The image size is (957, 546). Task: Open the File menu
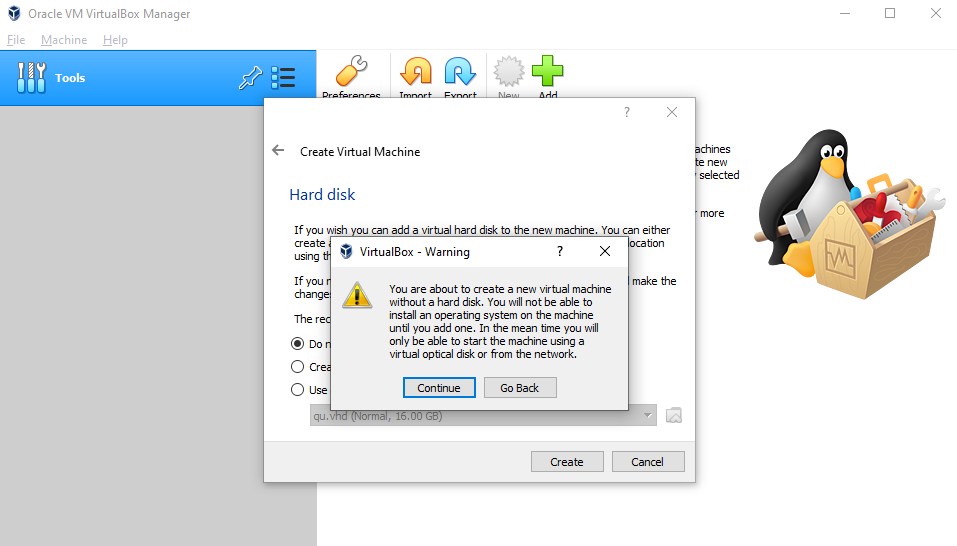pos(16,40)
